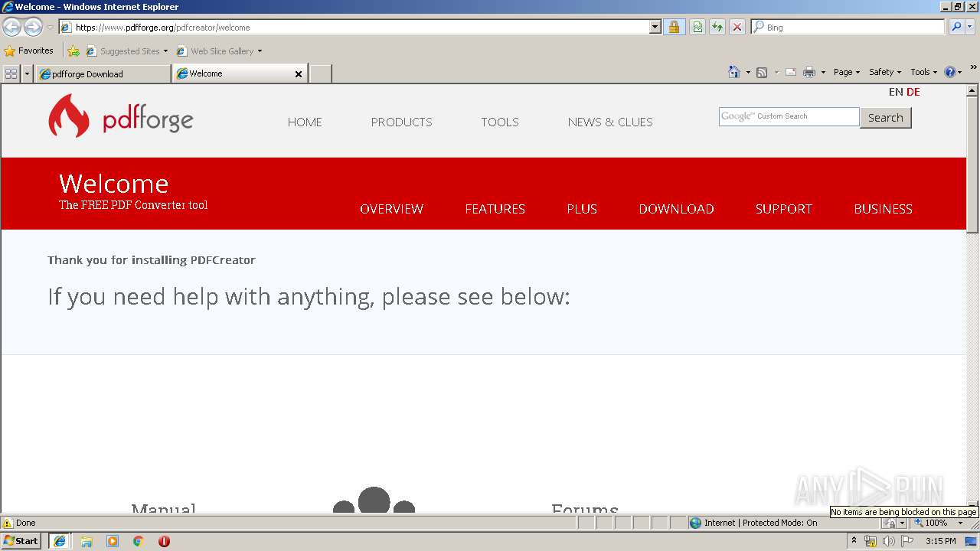Viewport: 980px width, 551px height.
Task: Open the tab list dropdown arrow
Action: coord(27,73)
